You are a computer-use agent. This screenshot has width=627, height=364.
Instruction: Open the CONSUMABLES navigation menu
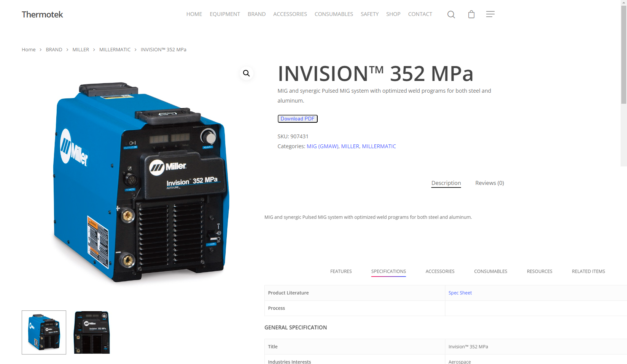pos(334,14)
